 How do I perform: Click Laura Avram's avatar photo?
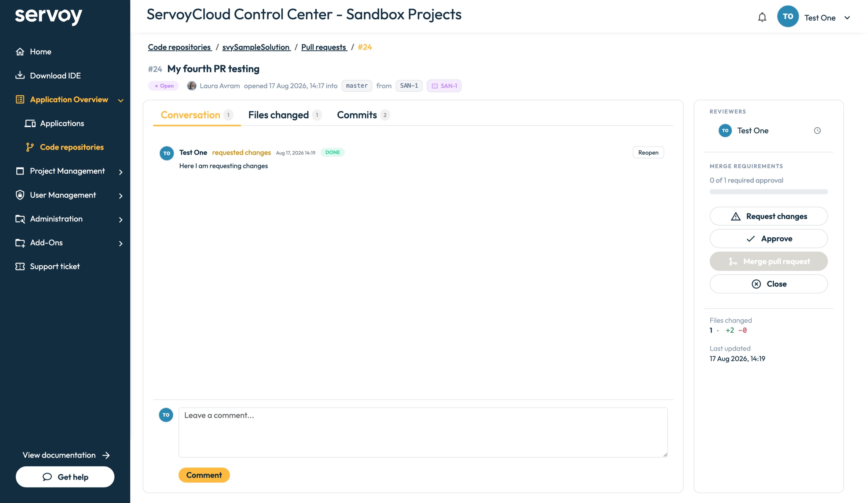(x=192, y=86)
